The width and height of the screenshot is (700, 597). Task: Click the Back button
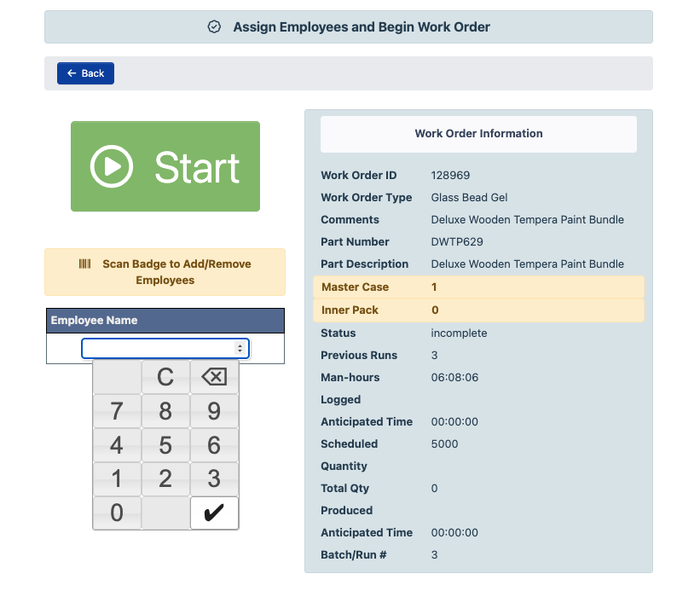pos(85,73)
